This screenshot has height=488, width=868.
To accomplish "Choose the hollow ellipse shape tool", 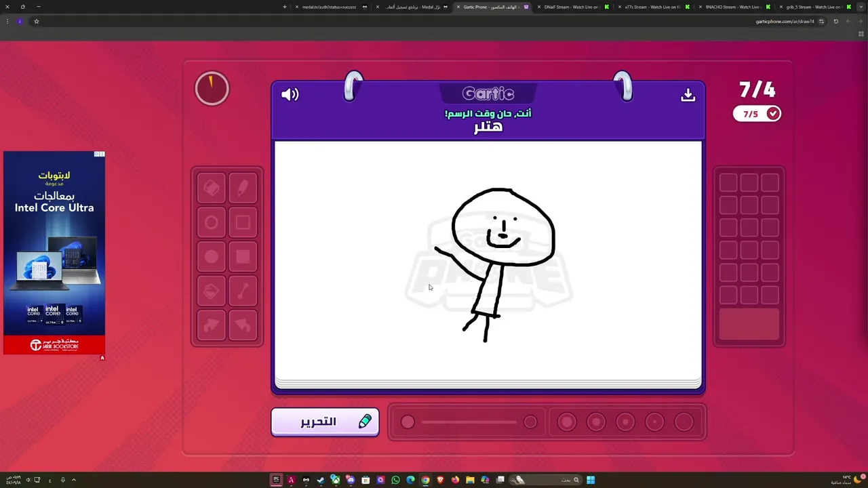I will (211, 222).
